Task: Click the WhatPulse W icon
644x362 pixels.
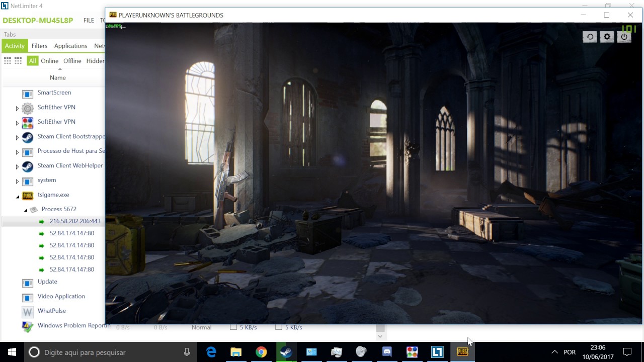Action: point(28,312)
